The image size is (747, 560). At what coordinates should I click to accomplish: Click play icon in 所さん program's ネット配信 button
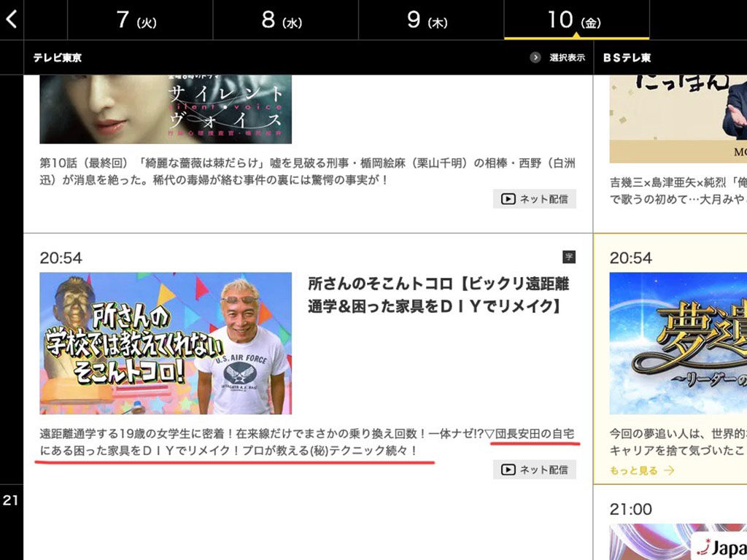coord(508,470)
